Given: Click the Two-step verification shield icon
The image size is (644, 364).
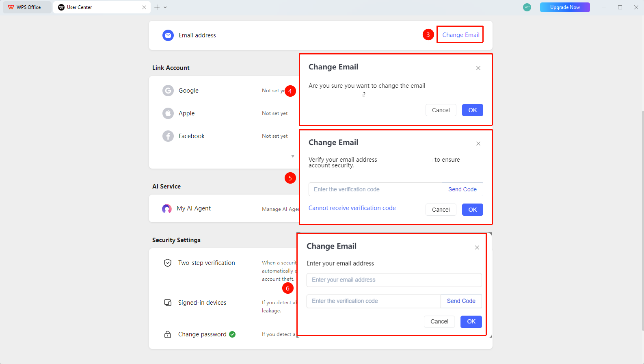Looking at the screenshot, I should [x=168, y=263].
